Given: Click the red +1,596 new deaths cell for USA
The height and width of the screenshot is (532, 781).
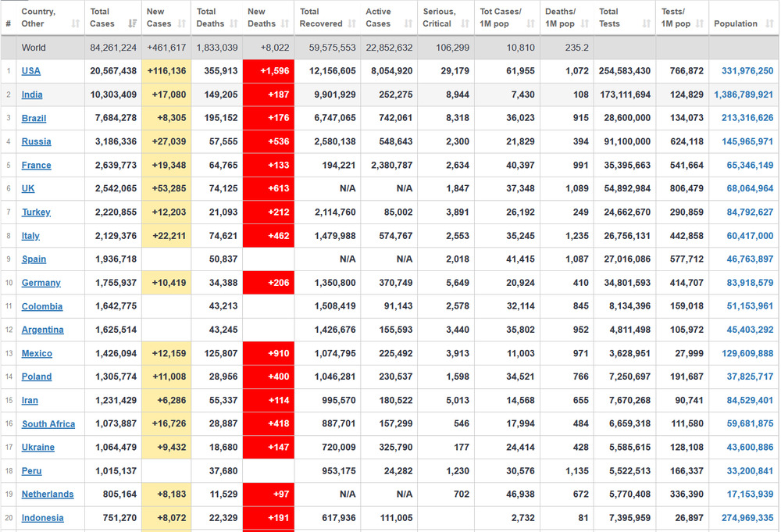Looking at the screenshot, I should click(269, 71).
